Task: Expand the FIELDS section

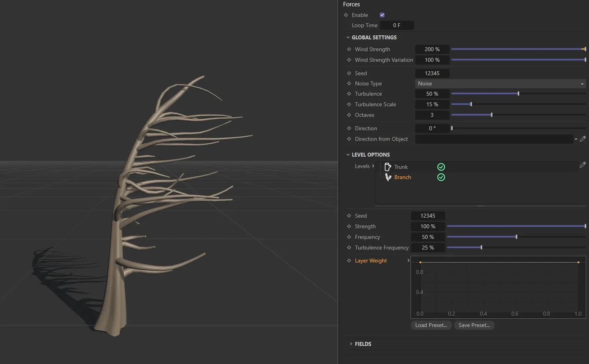Action: click(351, 344)
